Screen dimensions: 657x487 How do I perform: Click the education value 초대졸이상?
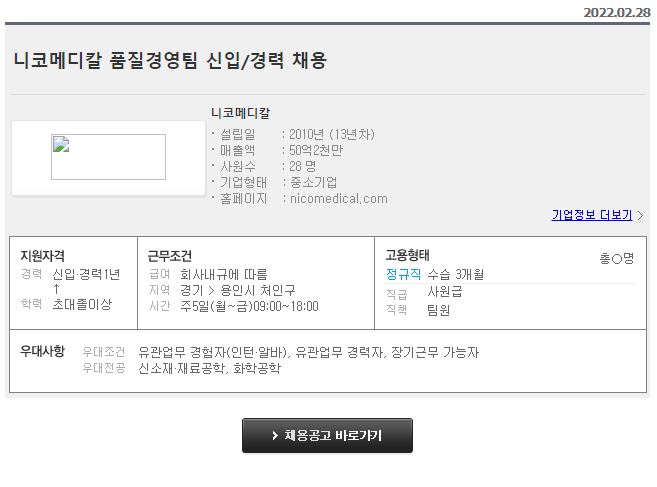82,304
